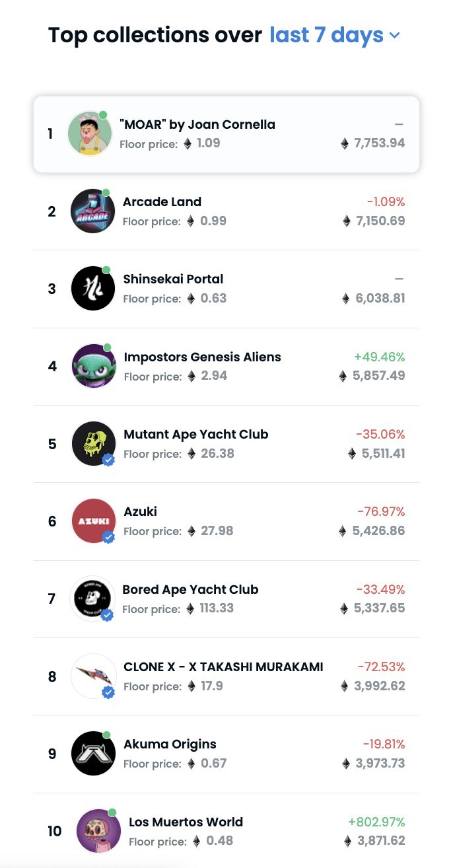The height and width of the screenshot is (868, 453).
Task: Click the Akuma Origins collection logo
Action: pos(94,753)
